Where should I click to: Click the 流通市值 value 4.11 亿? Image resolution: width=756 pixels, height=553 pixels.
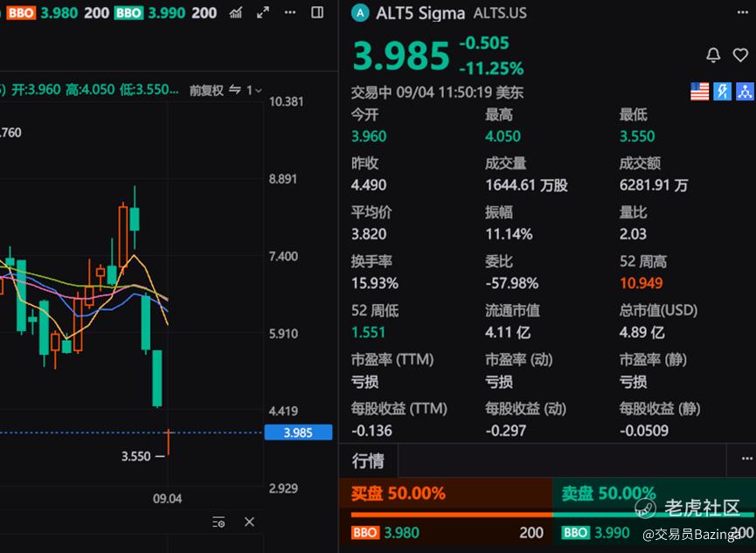coord(508,333)
